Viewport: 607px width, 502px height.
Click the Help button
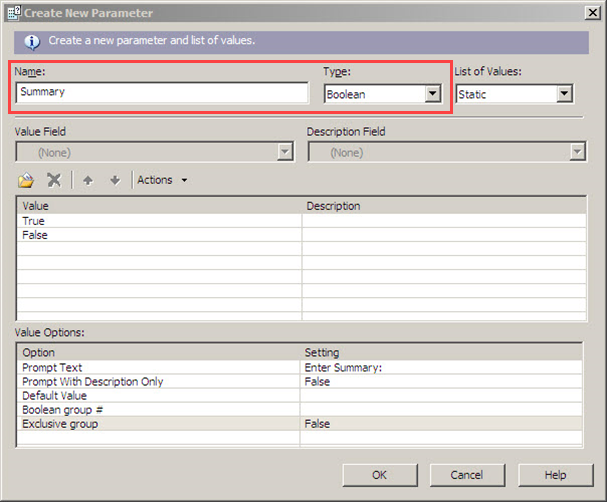(x=556, y=475)
